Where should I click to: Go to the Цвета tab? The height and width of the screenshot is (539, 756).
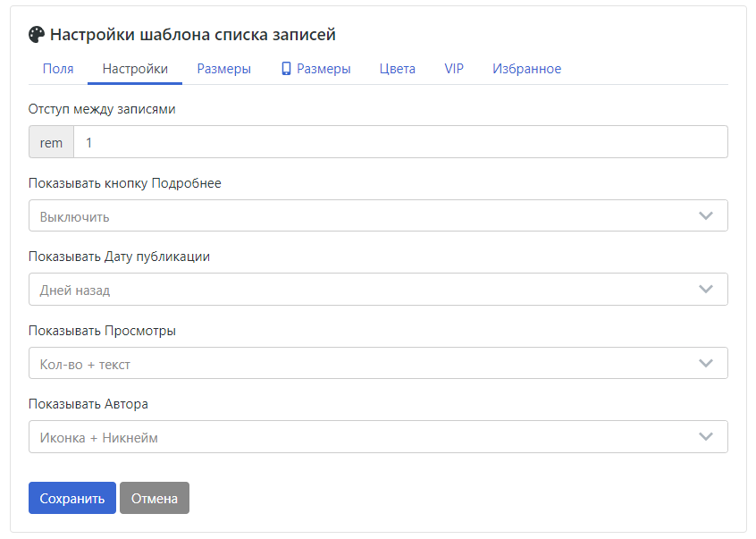pos(398,69)
